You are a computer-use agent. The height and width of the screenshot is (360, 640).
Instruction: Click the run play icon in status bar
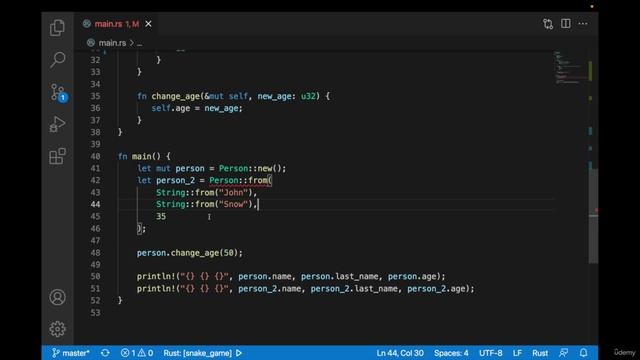coord(239,353)
